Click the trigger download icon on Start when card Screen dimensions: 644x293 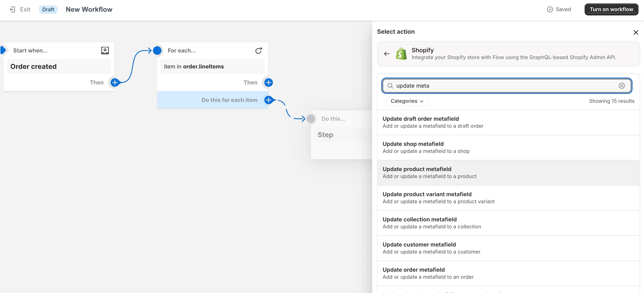click(x=105, y=50)
